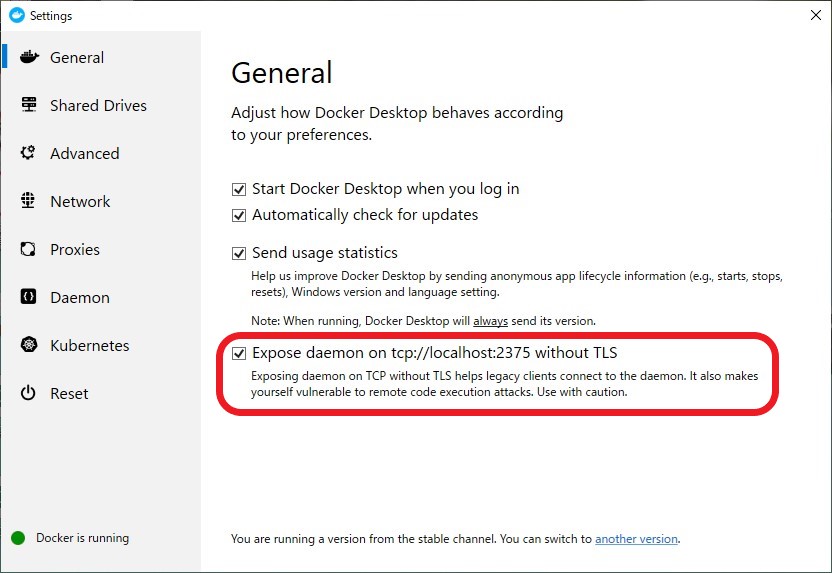Click the Daemon braces icon
Screen dimensions: 832x573
click(29, 297)
